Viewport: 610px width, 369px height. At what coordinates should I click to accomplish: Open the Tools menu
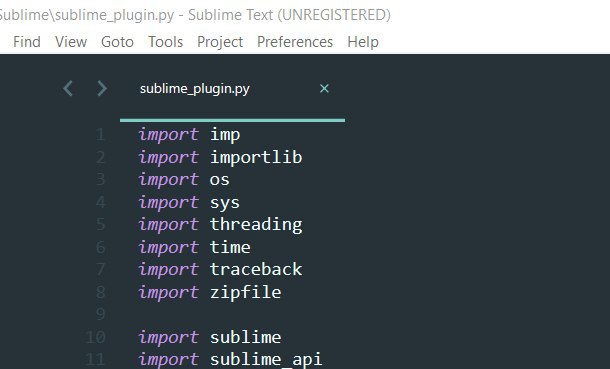point(165,42)
